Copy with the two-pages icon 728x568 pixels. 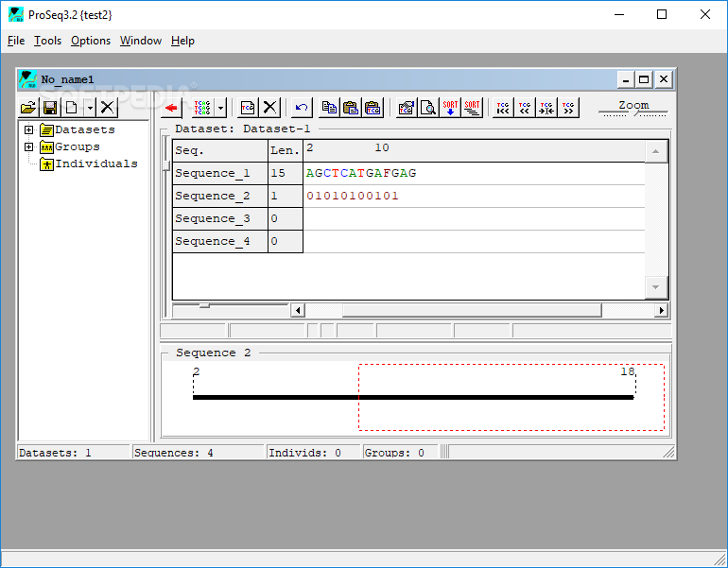329,108
